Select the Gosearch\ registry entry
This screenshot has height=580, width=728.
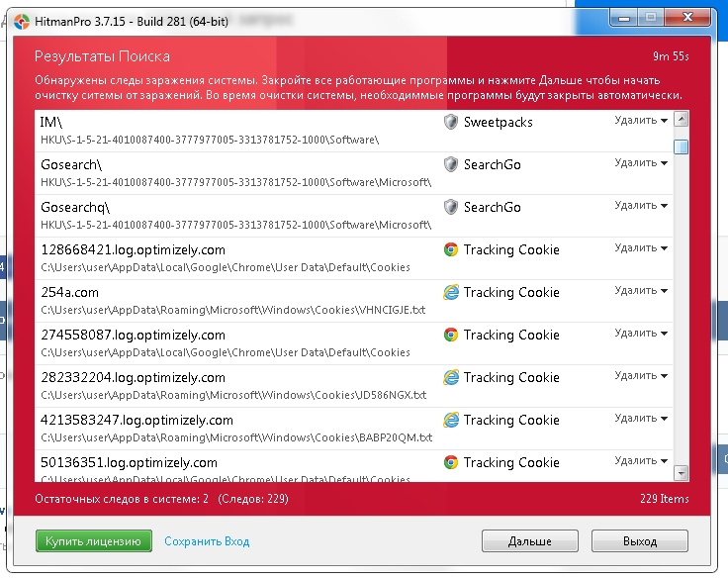71,164
